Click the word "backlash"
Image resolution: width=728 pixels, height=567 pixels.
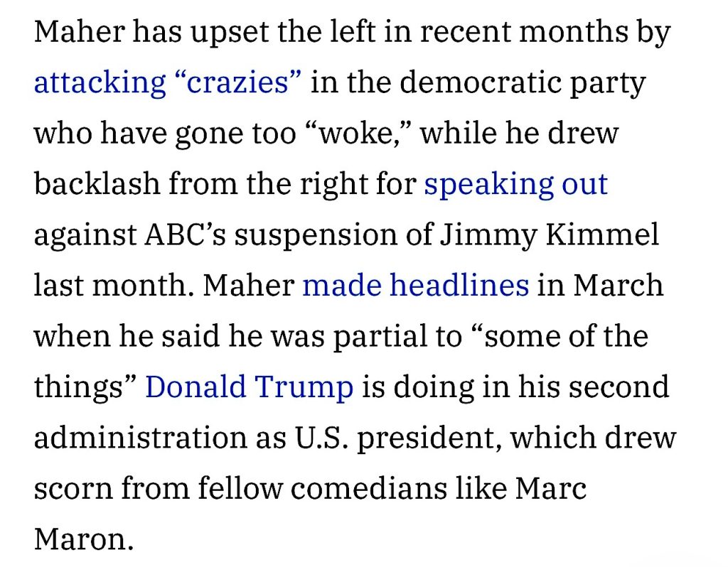click(96, 185)
